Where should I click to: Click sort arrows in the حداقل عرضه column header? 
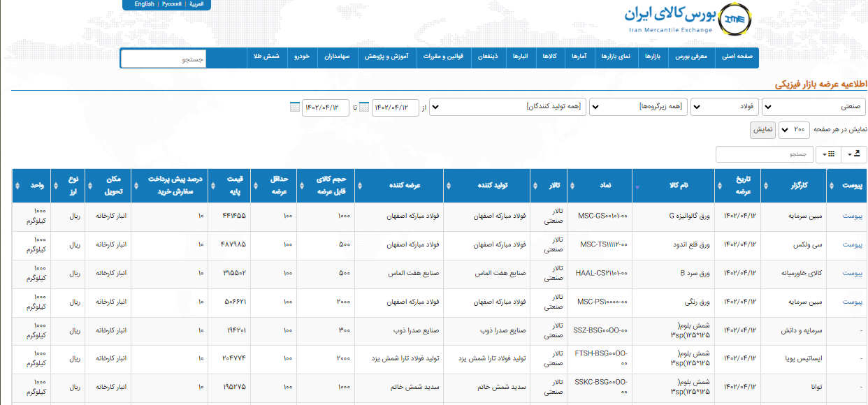point(256,186)
